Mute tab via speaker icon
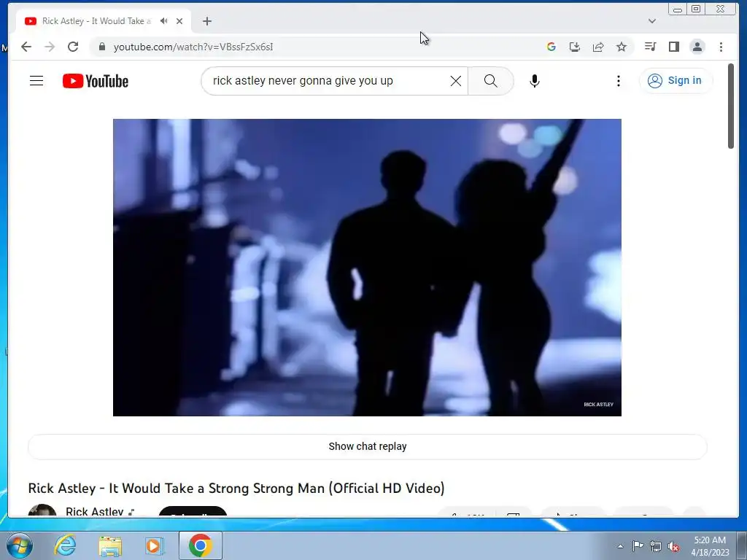747x560 pixels. [x=164, y=21]
